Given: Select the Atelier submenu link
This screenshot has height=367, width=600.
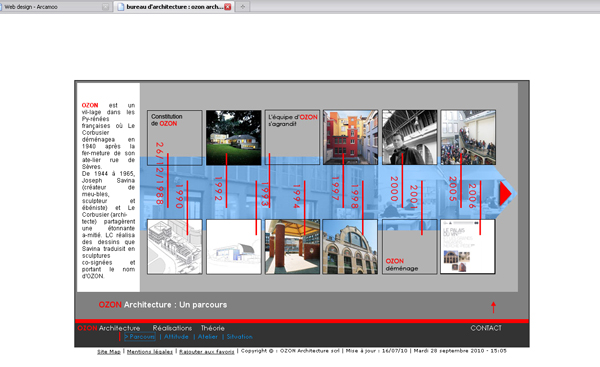Looking at the screenshot, I should pyautogui.click(x=208, y=337).
